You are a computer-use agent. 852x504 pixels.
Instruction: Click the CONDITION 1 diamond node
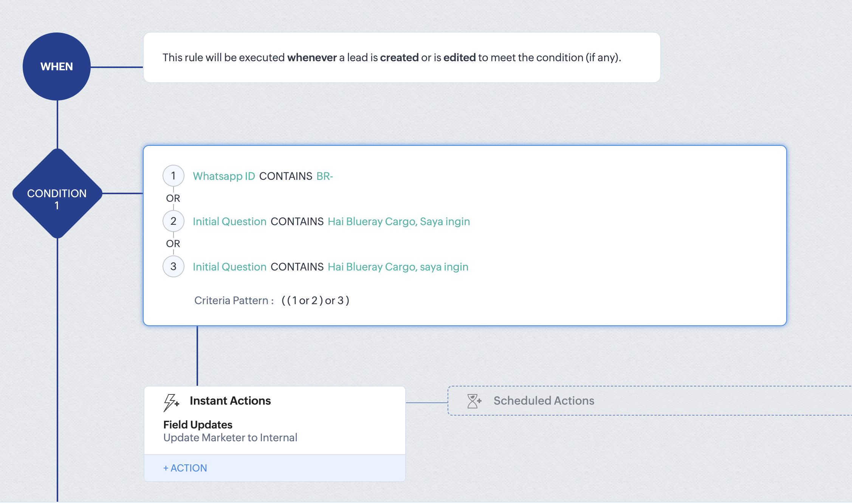[57, 194]
